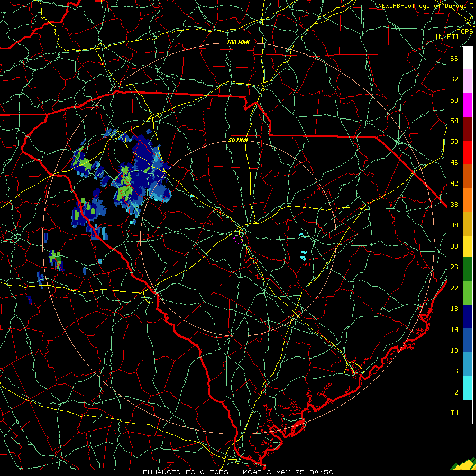Image resolution: width=476 pixels, height=476 pixels.
Task: Click the yellow swatch in the color scale
Action: click(467, 246)
